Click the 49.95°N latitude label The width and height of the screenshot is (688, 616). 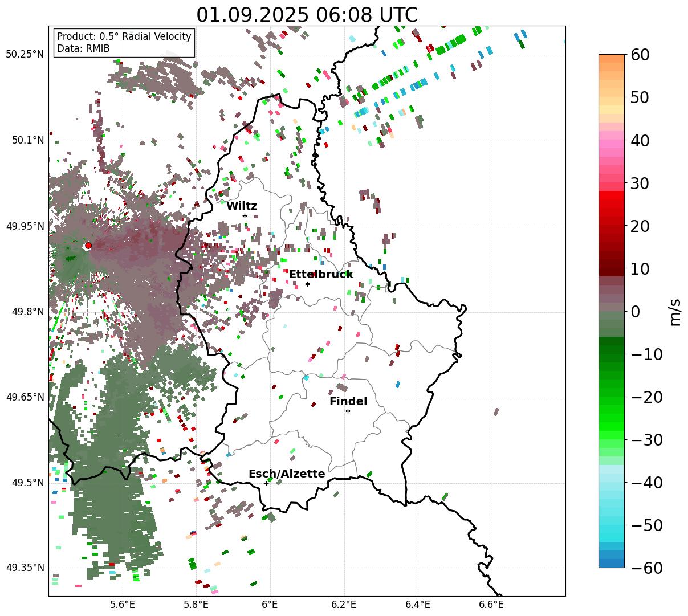point(25,226)
